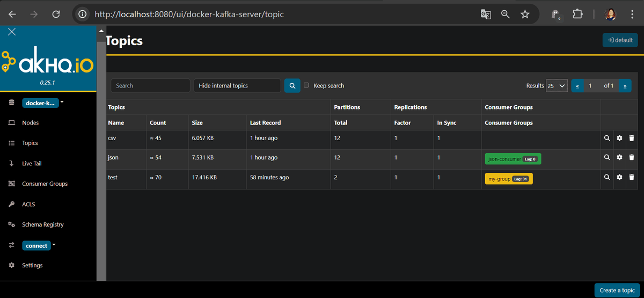View test topic data magnifier icon
This screenshot has width=644, height=298.
point(607,177)
